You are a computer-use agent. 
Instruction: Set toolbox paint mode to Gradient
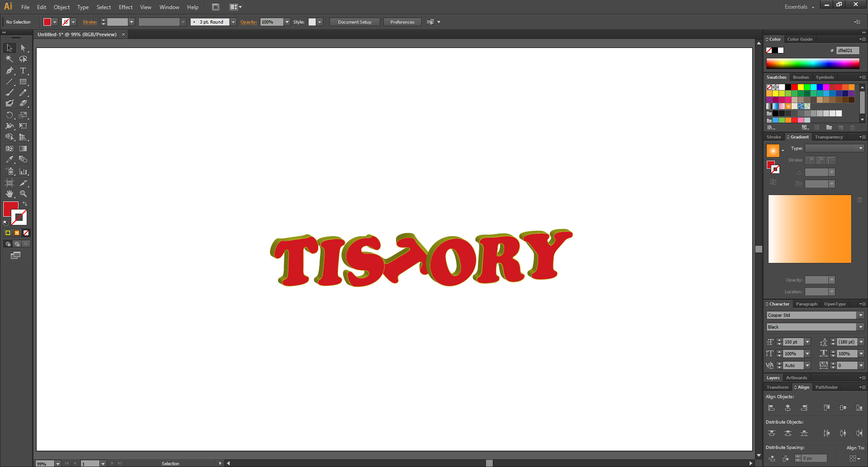pos(17,233)
